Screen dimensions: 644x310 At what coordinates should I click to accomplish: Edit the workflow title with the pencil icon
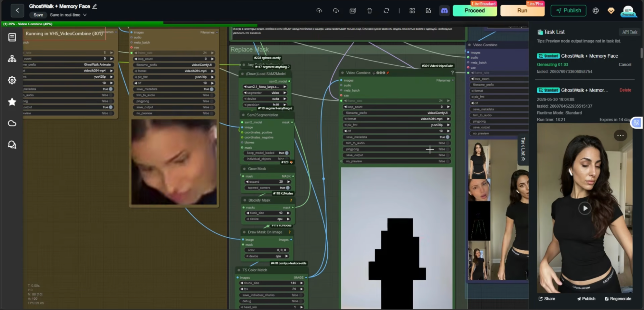(x=95, y=6)
